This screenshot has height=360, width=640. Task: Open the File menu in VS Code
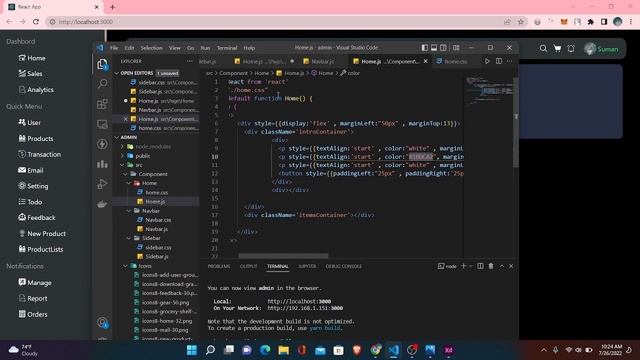tap(114, 48)
